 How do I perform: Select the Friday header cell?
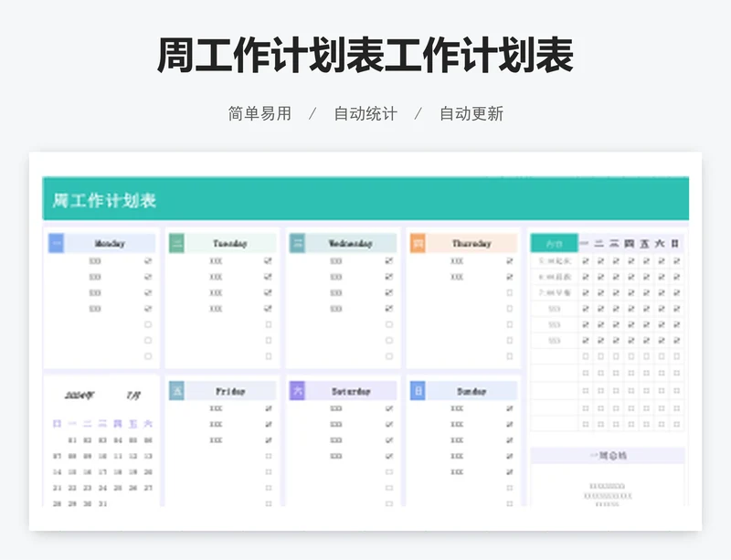point(230,391)
